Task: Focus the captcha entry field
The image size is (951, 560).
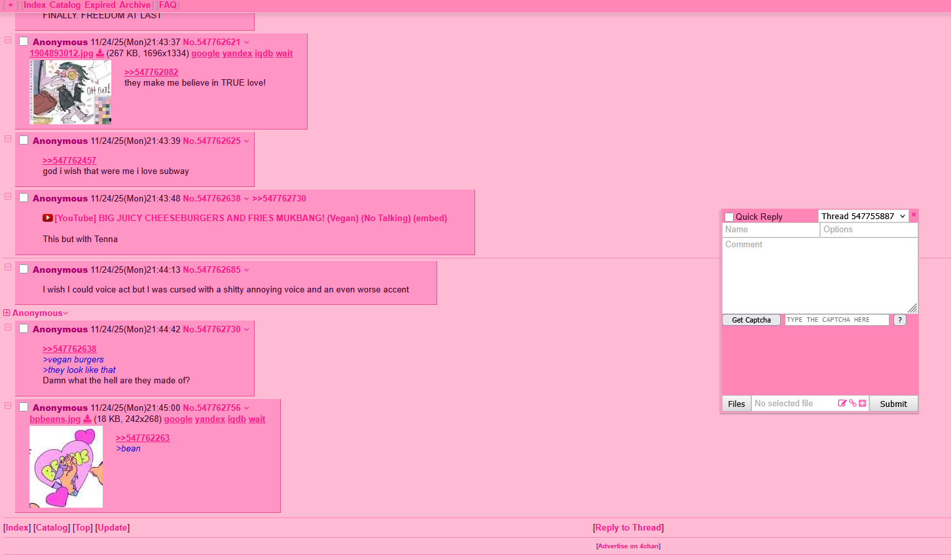Action: click(x=837, y=320)
